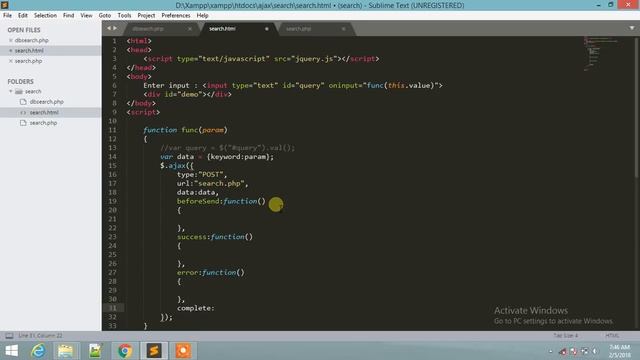640x360 pixels.
Task: Open the Preferences menu
Action: click(x=176, y=16)
